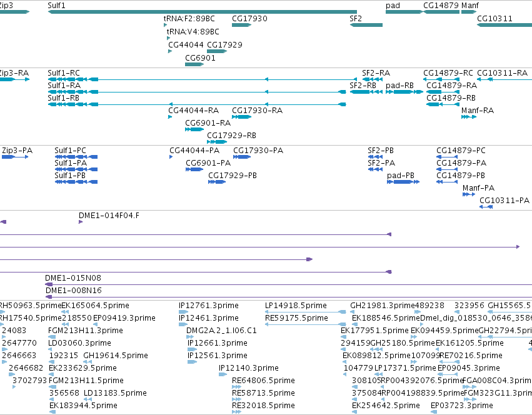Select the CG14879-RB transcript label

(451, 98)
